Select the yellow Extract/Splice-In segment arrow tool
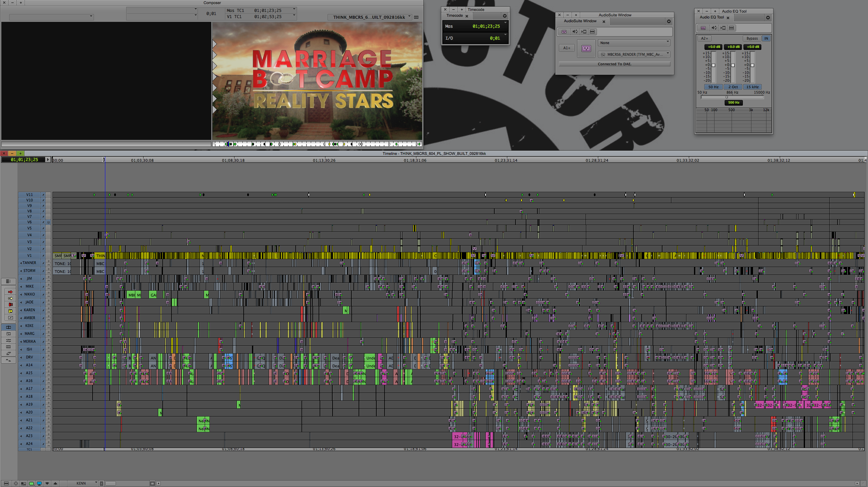This screenshot has width=868, height=487. click(10, 298)
